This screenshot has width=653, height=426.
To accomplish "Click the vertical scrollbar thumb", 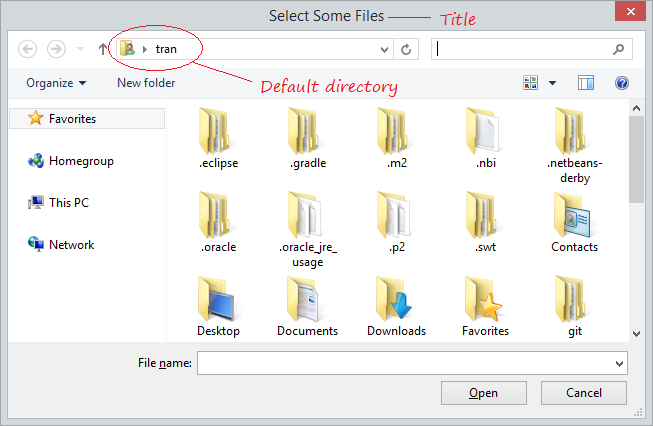I will point(636,159).
